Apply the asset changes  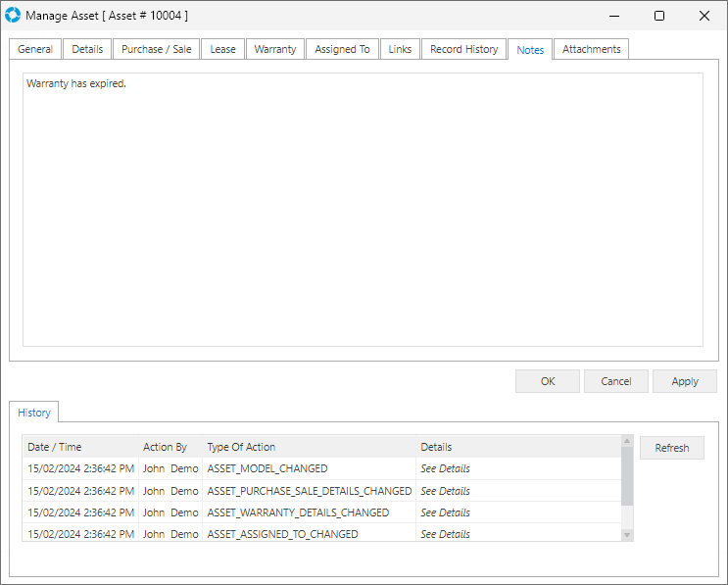point(684,381)
